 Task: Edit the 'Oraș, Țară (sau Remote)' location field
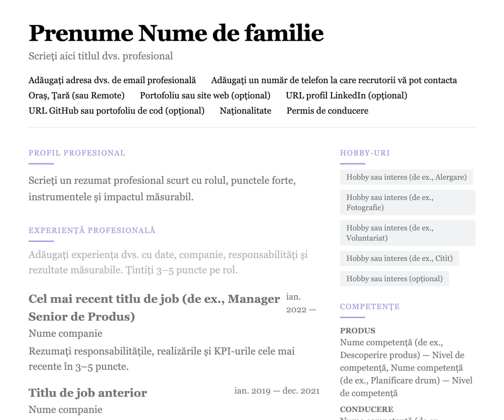click(76, 96)
